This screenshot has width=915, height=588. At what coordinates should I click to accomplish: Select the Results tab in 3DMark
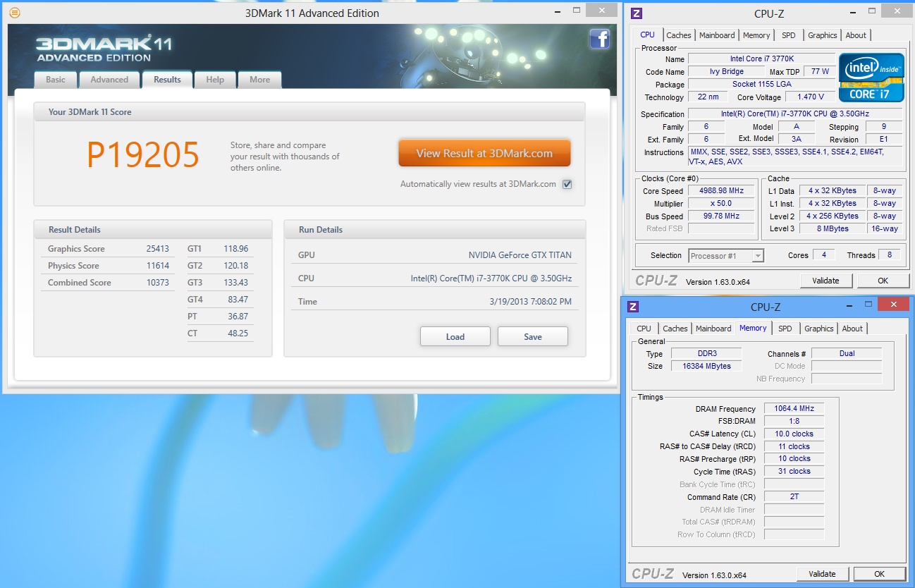(x=167, y=80)
